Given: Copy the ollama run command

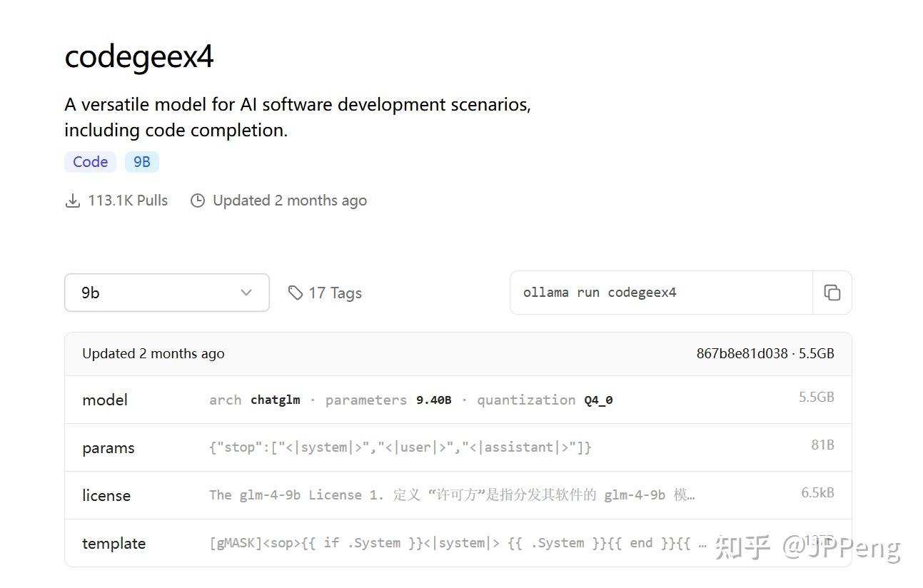Looking at the screenshot, I should pos(832,293).
